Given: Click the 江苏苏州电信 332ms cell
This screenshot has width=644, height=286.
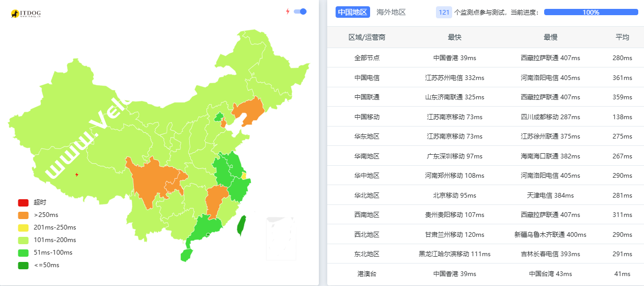Looking at the screenshot, I should point(455,77).
